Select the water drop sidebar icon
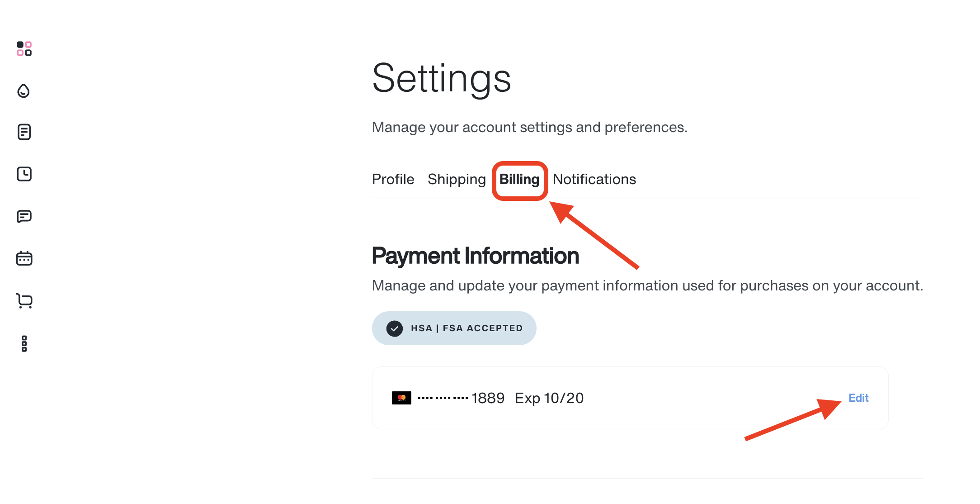Viewport: 980px width, 504px height. tap(24, 91)
